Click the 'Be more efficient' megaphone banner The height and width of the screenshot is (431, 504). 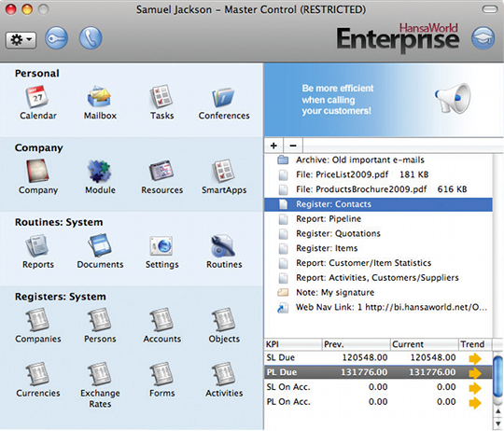(x=384, y=100)
